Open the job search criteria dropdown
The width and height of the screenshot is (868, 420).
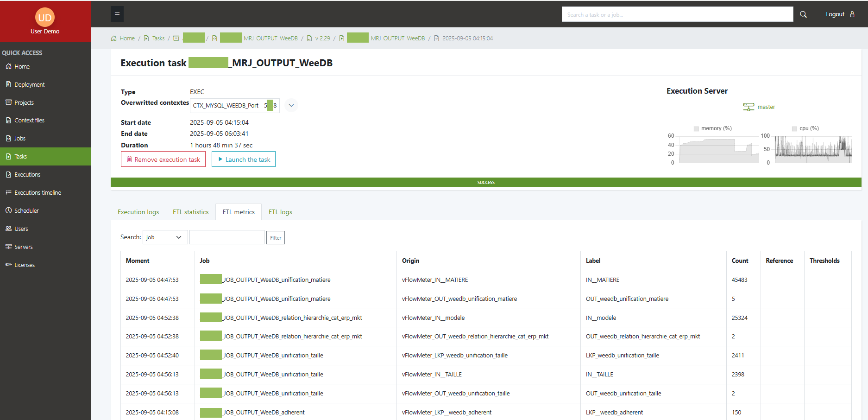[x=164, y=237]
